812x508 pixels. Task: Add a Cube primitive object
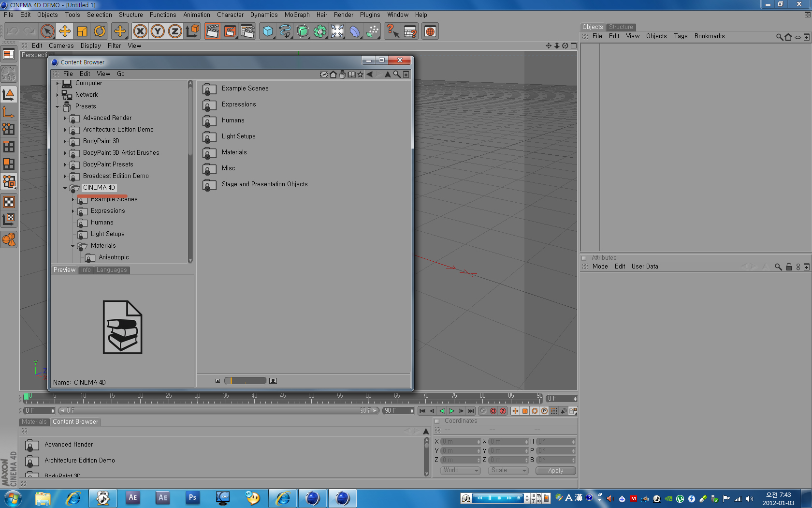coord(268,31)
